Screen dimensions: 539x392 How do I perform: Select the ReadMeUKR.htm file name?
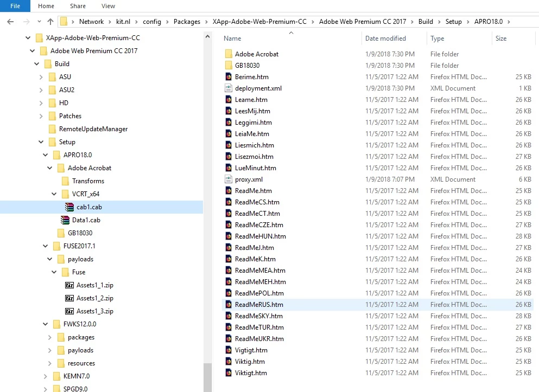pyautogui.click(x=259, y=338)
